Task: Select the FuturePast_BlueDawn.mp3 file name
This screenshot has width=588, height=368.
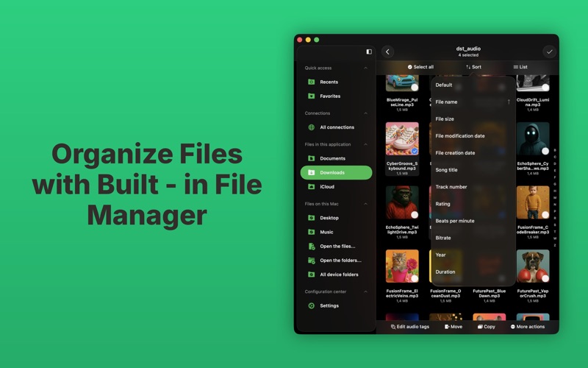Action: pyautogui.click(x=490, y=293)
